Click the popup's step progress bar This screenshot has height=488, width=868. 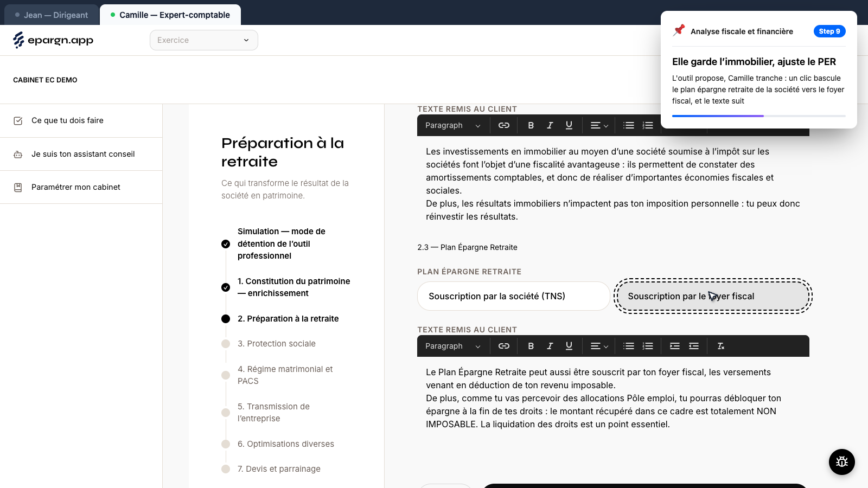point(759,115)
